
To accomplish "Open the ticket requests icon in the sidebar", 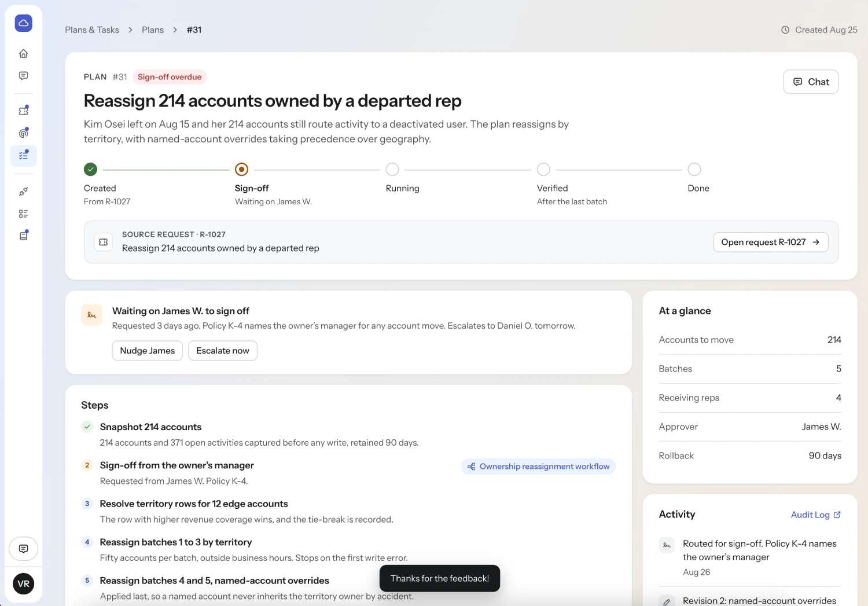I will [x=23, y=111].
